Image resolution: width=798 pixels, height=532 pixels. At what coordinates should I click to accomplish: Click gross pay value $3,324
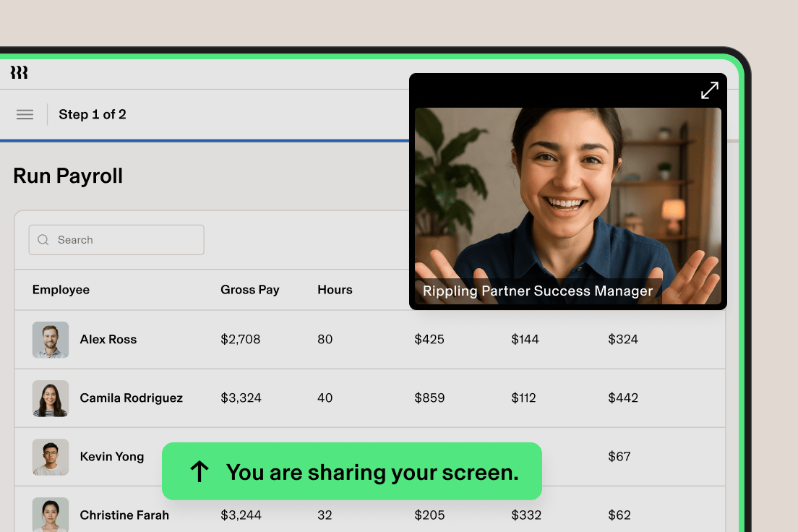pos(241,398)
